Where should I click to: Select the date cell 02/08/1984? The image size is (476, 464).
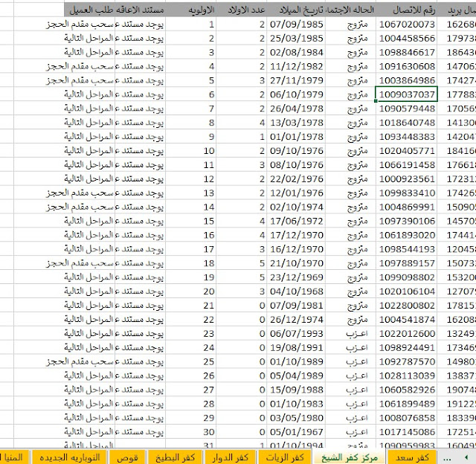point(296,52)
